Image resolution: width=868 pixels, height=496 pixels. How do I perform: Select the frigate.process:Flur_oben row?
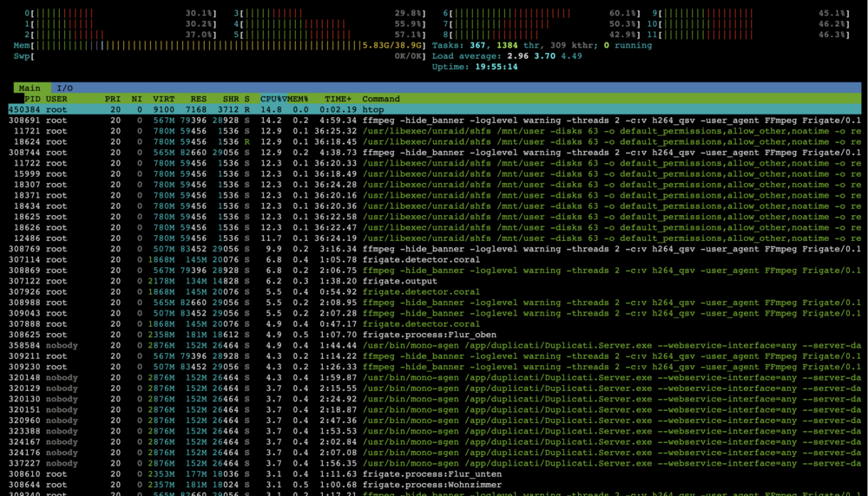(435, 335)
